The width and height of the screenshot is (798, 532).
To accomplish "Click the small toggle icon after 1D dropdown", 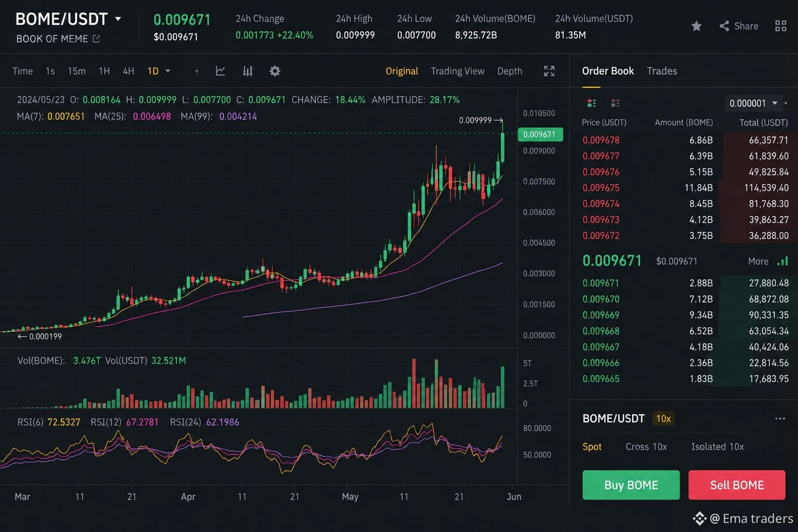I will click(196, 71).
